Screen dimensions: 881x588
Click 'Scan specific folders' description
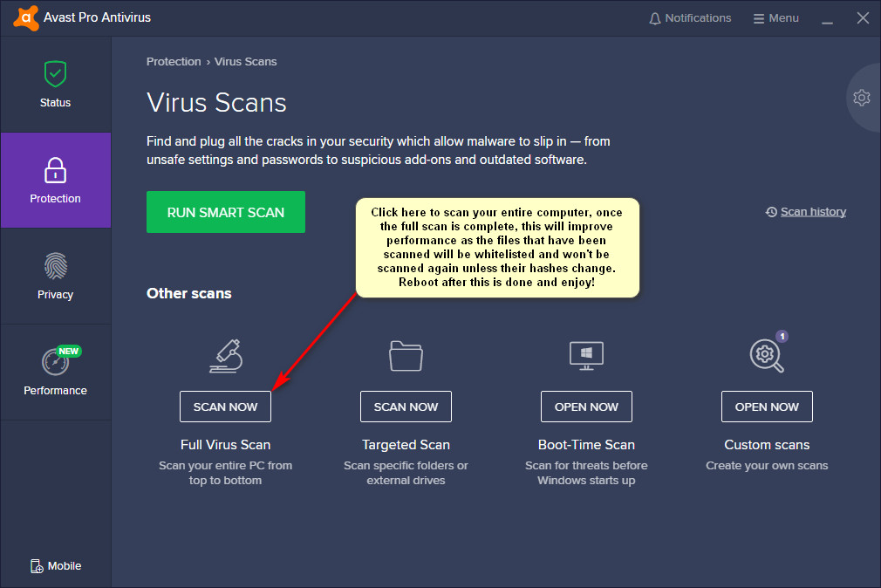(406, 473)
